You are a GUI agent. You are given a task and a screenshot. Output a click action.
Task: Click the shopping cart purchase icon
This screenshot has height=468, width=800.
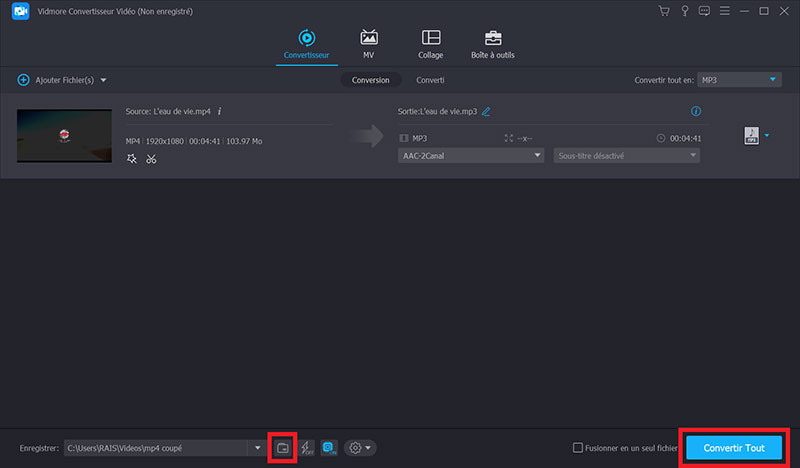pyautogui.click(x=664, y=11)
